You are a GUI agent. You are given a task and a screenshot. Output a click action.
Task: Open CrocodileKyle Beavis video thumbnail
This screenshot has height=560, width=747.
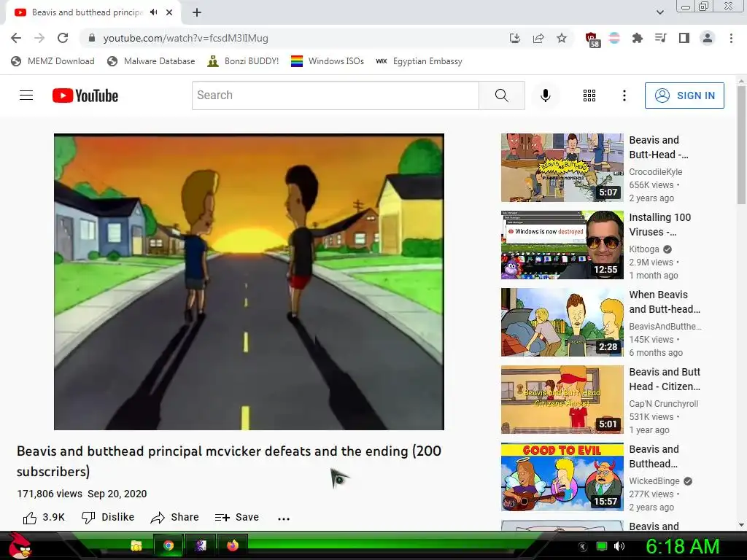tap(562, 168)
